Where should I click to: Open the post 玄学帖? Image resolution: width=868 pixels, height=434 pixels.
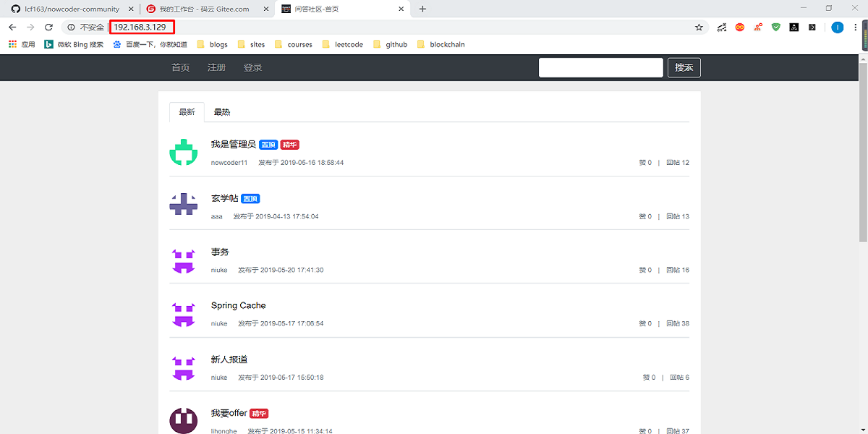224,198
